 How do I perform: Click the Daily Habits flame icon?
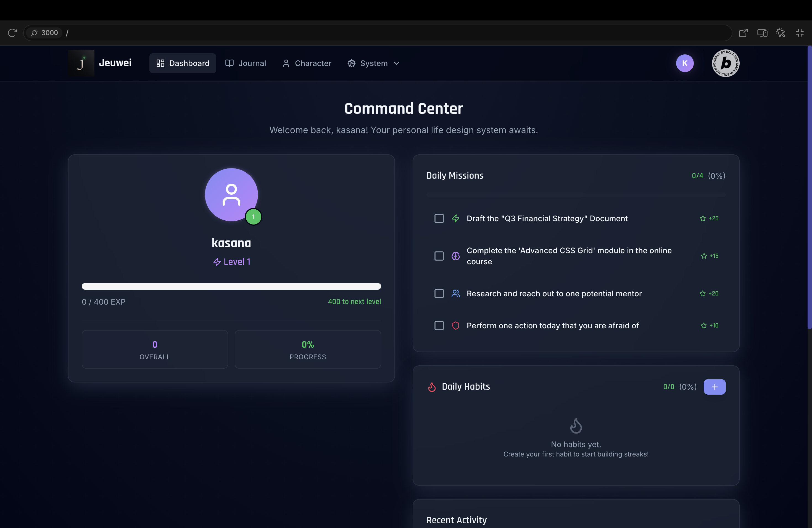(432, 387)
